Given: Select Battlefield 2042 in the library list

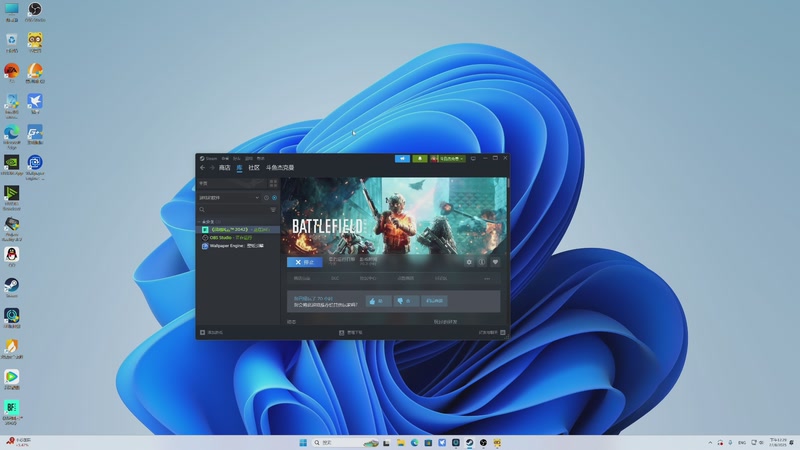Looking at the screenshot, I should coord(238,230).
